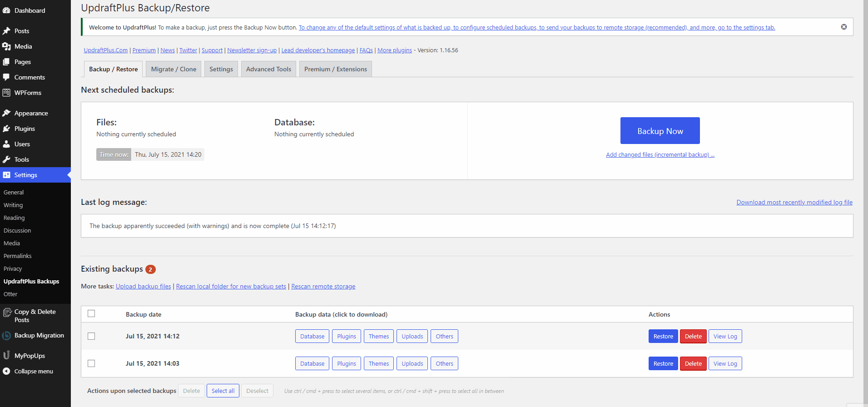Open Posts via the pushpin icon

(6, 31)
